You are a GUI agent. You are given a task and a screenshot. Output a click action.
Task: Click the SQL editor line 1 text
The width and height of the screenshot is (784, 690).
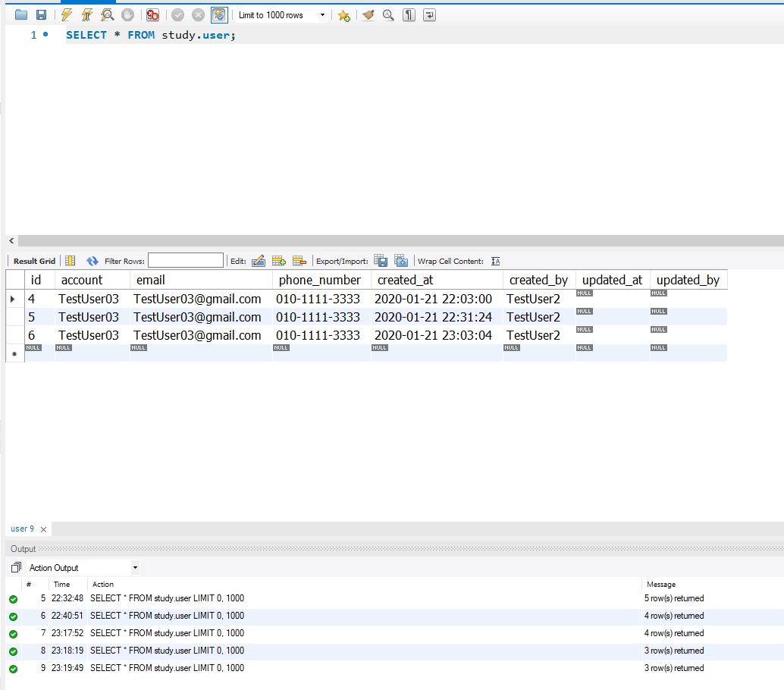(150, 35)
